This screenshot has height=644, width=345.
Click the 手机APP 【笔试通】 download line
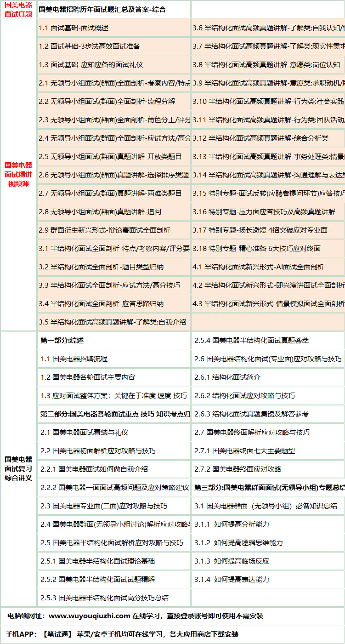172,634
